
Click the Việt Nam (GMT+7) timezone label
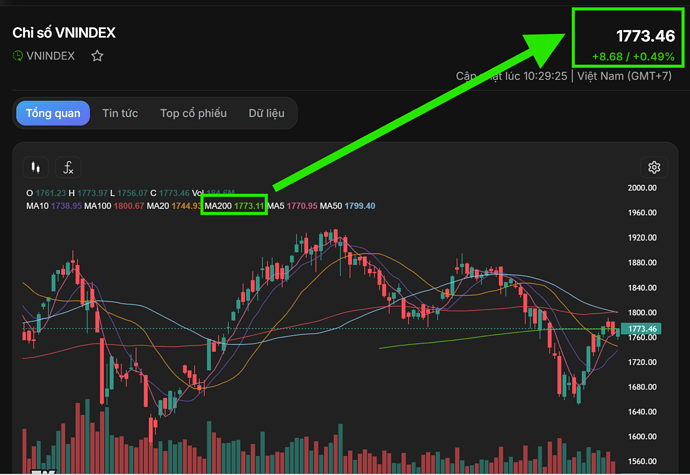(624, 76)
